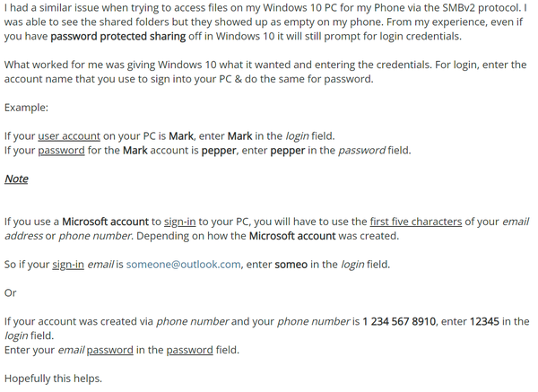Screen dimensions: 538x392
Task: Click underlined "sign-in" in "So if your" sentence
Action: point(68,265)
